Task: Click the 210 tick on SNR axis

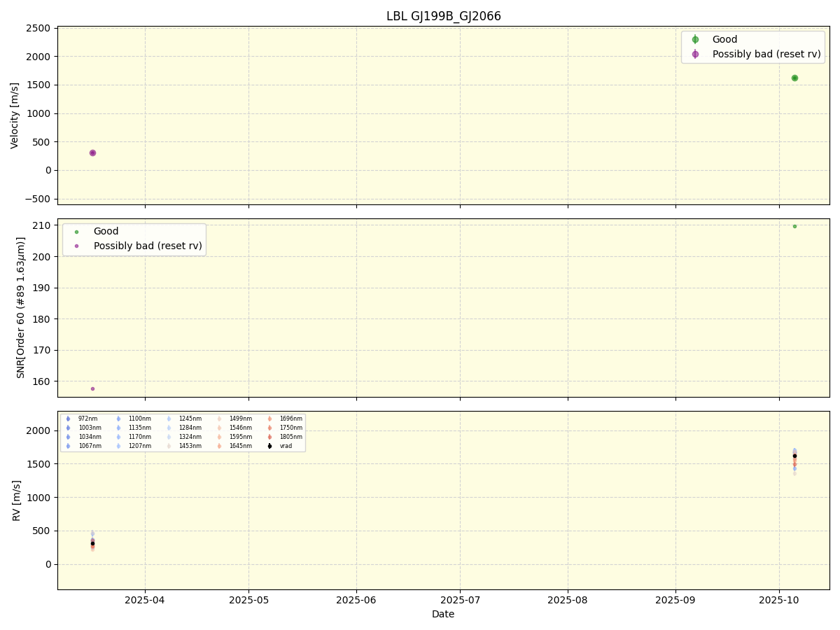Action: pos(43,225)
